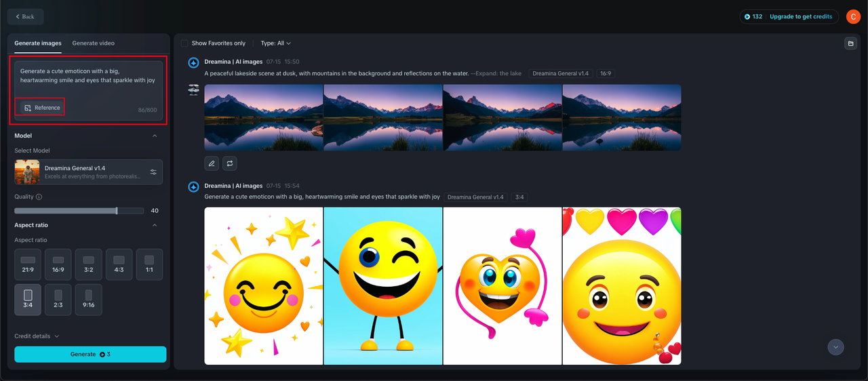Click timestamp 07-15 15:54

tap(283, 186)
